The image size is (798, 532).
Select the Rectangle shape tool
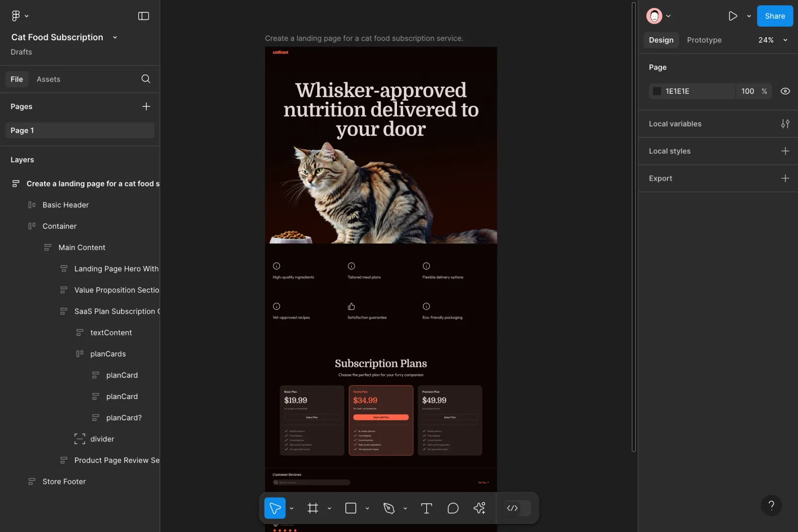tap(351, 508)
